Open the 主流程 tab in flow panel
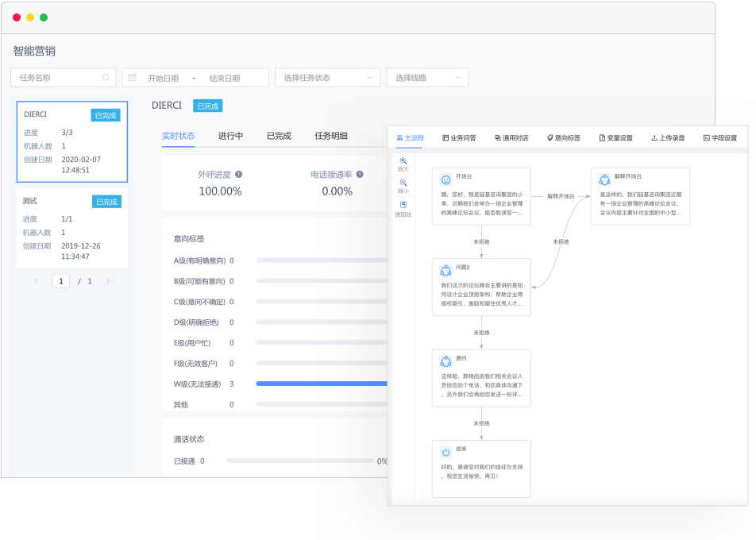The width and height of the screenshot is (756, 540). coord(411,138)
